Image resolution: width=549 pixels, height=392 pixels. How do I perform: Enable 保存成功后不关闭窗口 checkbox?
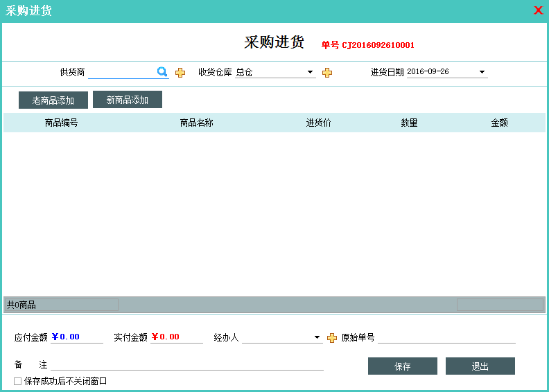[x=18, y=381]
